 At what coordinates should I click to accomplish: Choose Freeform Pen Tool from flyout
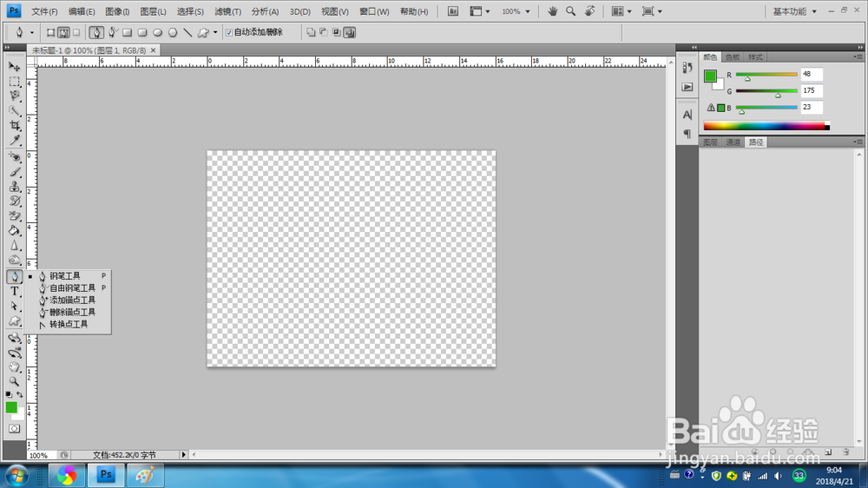[x=68, y=288]
